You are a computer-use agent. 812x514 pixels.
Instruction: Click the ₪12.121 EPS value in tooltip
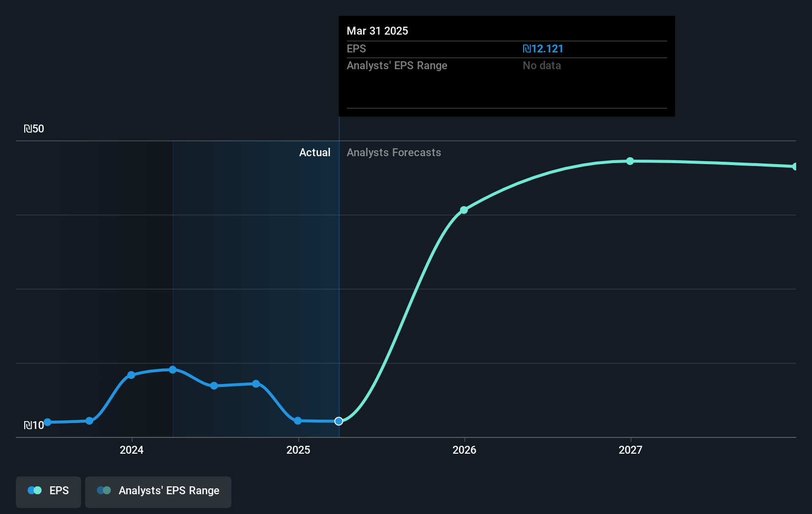[543, 48]
